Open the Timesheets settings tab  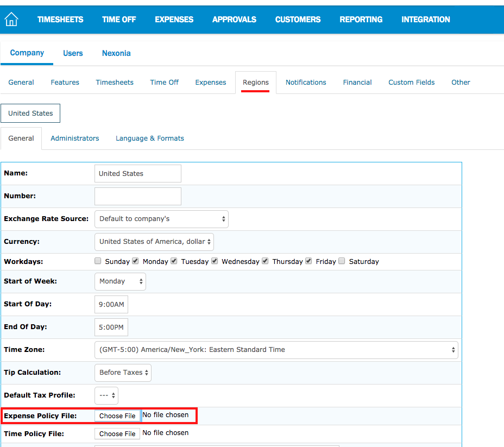[115, 82]
